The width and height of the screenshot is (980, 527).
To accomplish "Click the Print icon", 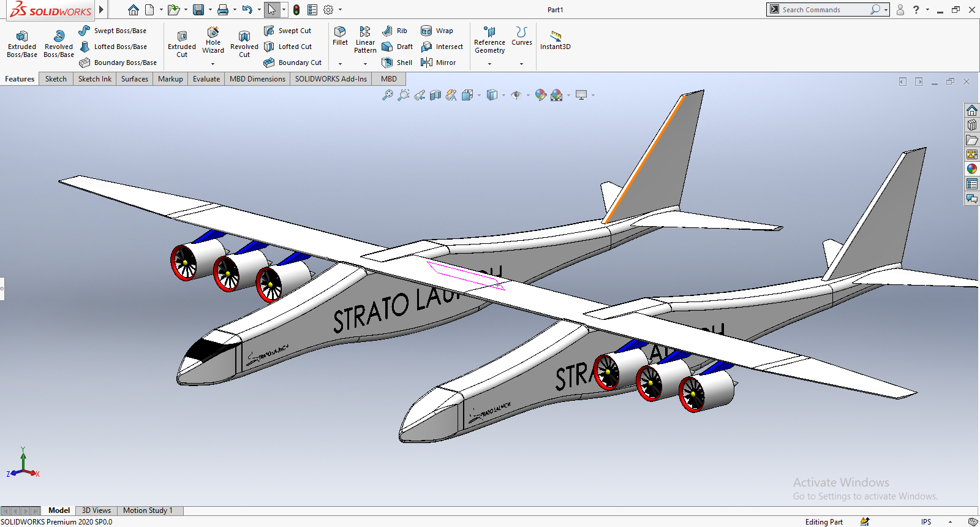I will coord(223,10).
